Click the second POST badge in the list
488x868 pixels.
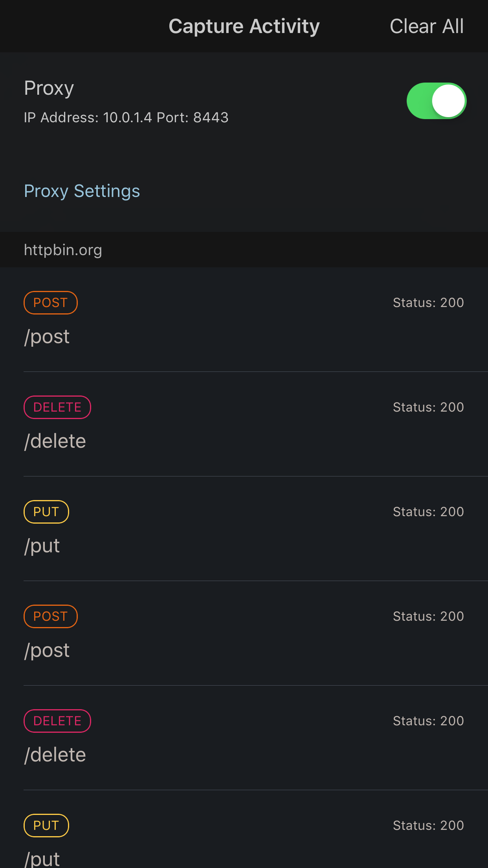point(50,616)
